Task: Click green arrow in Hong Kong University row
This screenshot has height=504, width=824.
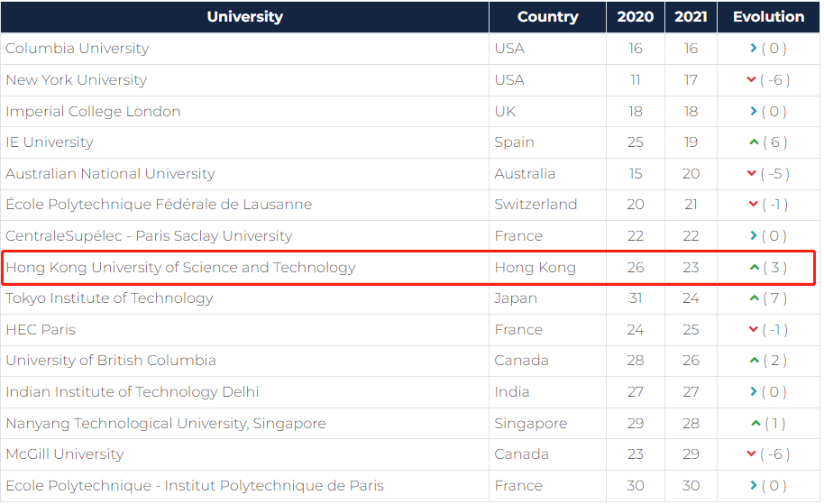Action: 754,268
